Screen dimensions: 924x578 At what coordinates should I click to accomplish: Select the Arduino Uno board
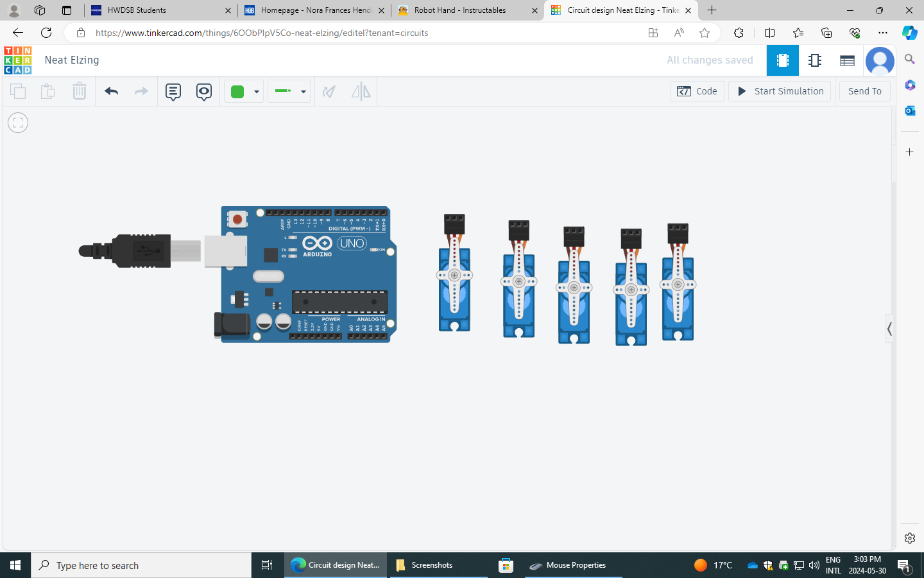coord(305,275)
